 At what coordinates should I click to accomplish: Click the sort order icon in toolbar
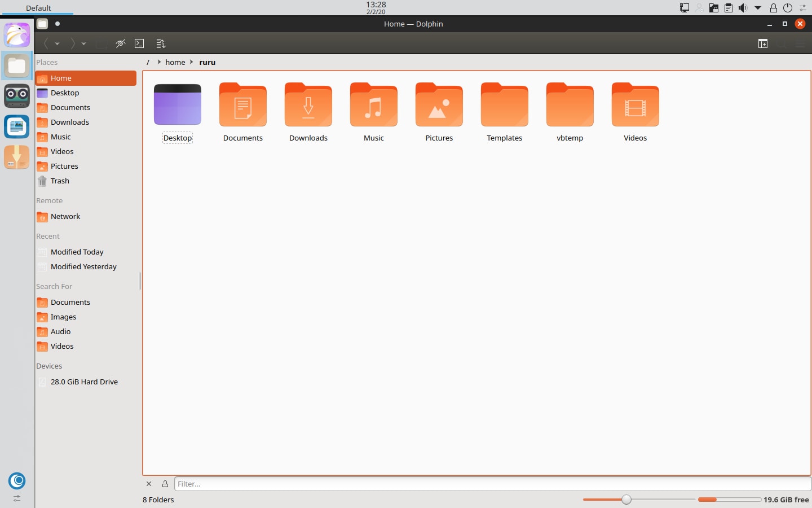(x=161, y=43)
